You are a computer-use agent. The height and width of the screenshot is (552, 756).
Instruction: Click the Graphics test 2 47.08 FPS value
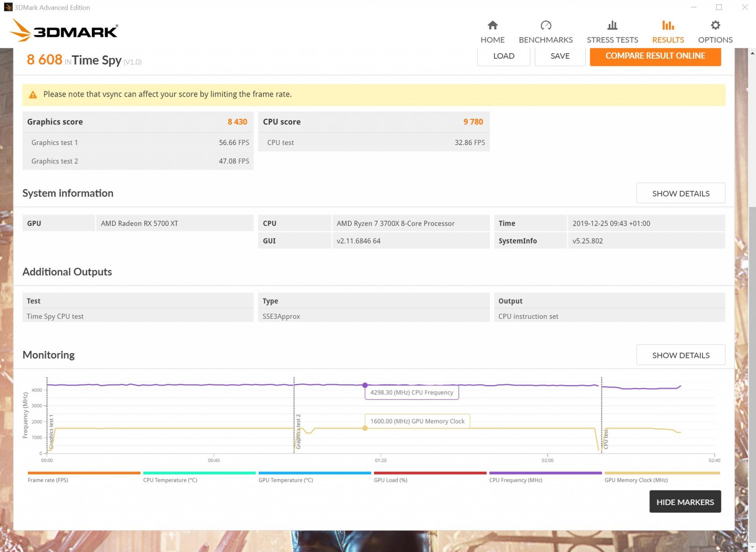[234, 161]
